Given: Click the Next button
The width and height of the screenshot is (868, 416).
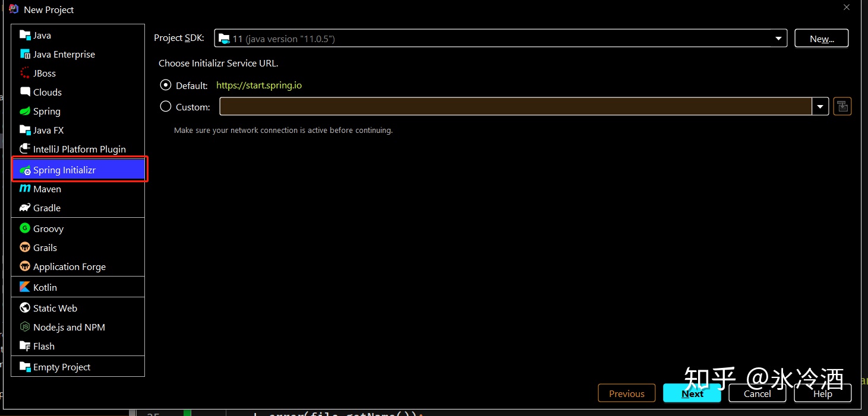Looking at the screenshot, I should [x=692, y=393].
